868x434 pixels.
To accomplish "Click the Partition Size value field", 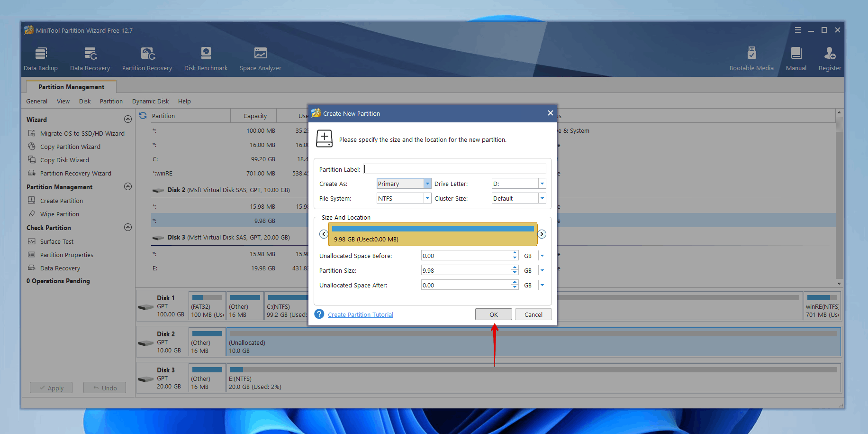I will pos(466,270).
